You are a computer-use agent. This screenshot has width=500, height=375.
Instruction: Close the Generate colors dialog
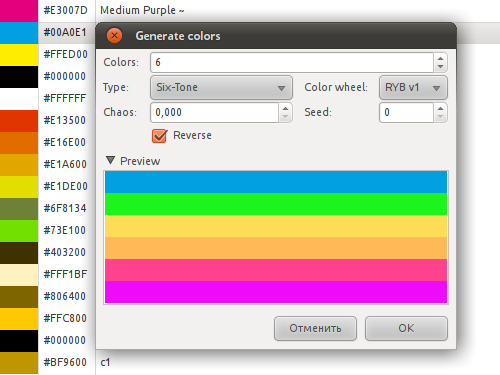pyautogui.click(x=114, y=35)
